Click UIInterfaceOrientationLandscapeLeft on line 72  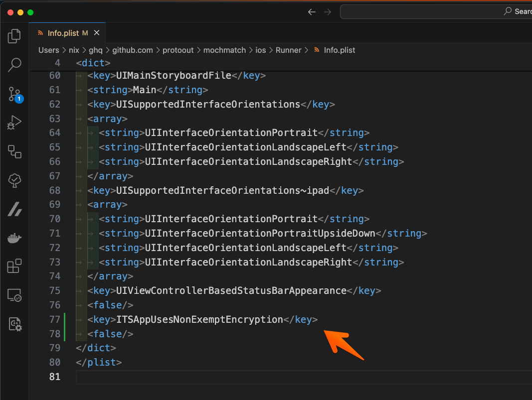(x=246, y=248)
